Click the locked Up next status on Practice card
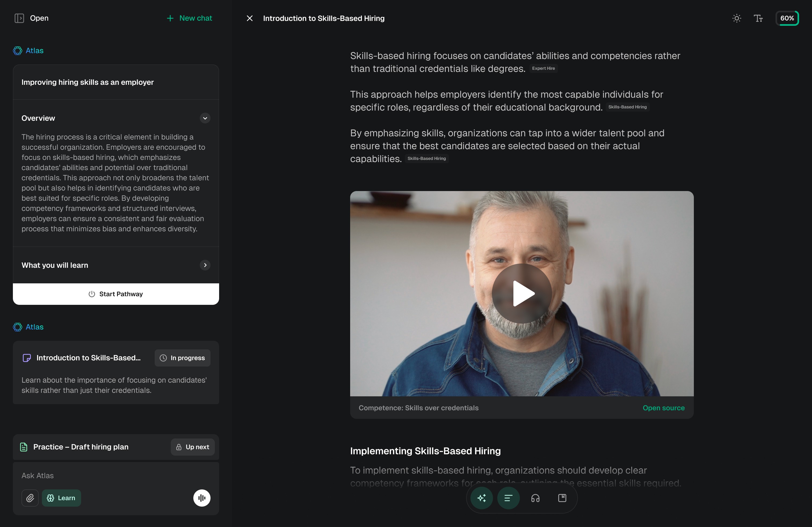Viewport: 812px width, 527px height. 193,447
